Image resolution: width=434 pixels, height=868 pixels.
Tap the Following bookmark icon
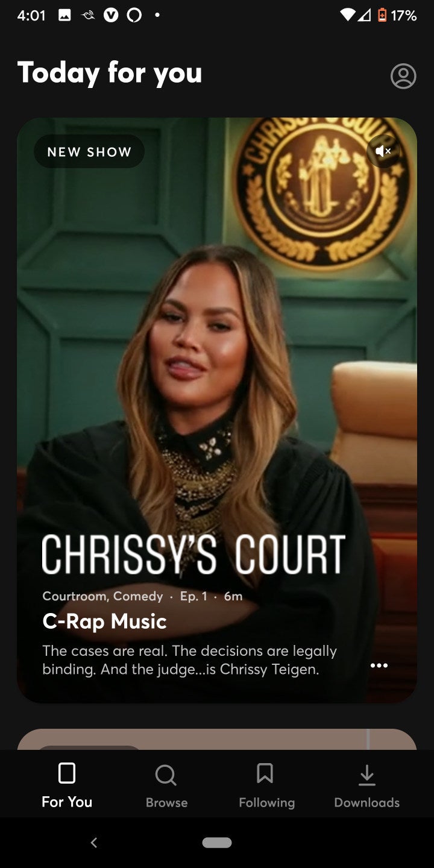[265, 773]
